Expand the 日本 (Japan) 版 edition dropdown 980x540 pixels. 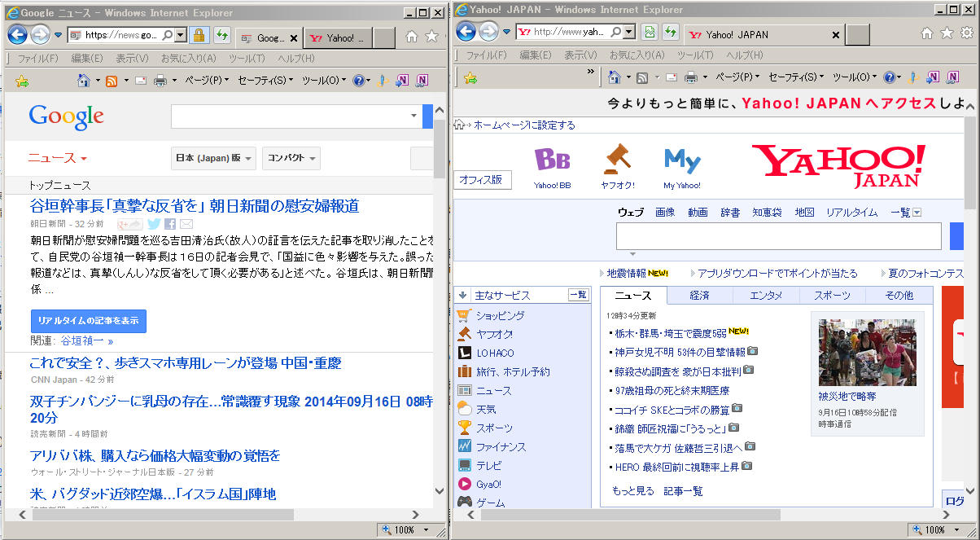tap(215, 158)
